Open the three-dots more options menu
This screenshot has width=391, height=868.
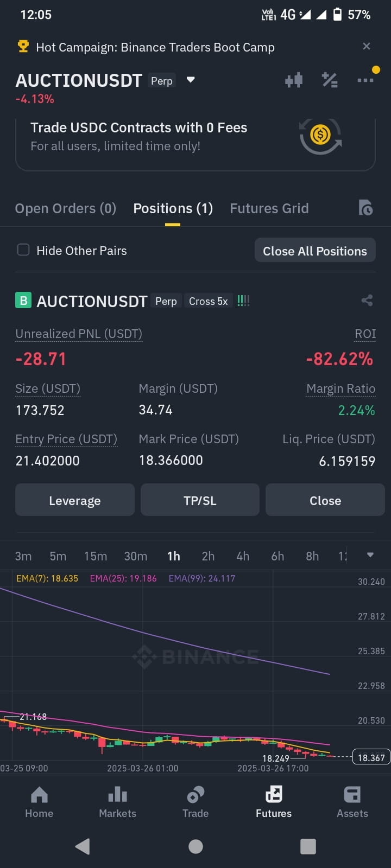(x=365, y=80)
